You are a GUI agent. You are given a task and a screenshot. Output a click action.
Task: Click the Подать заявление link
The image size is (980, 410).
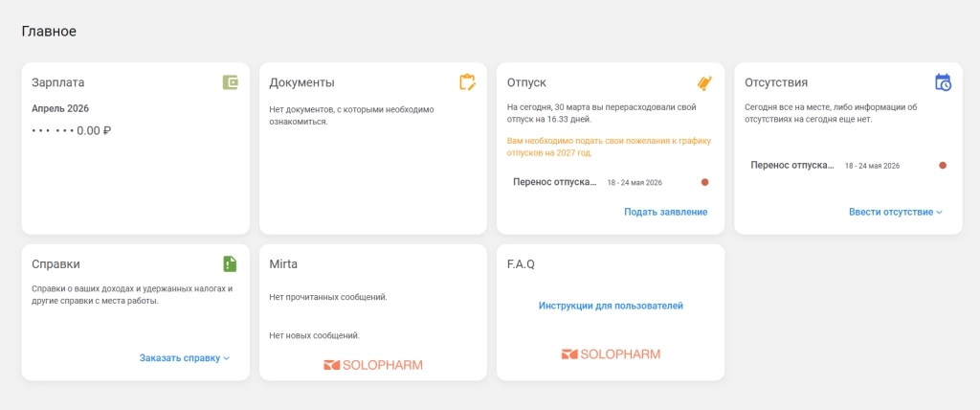(x=666, y=213)
